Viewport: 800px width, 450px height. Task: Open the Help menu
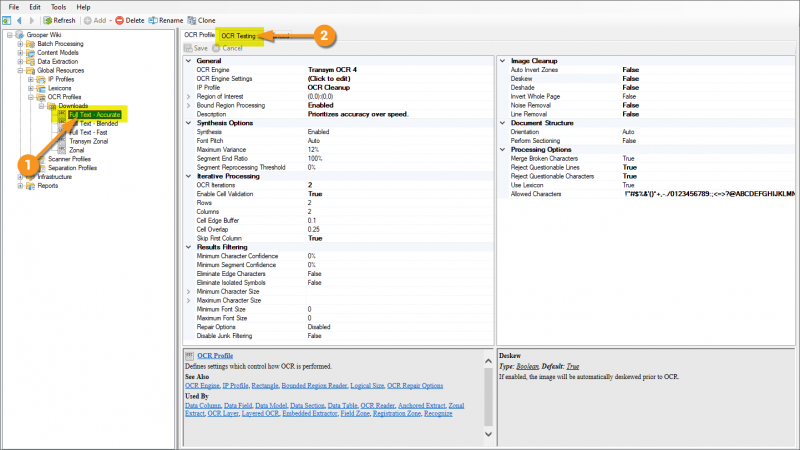coord(83,7)
